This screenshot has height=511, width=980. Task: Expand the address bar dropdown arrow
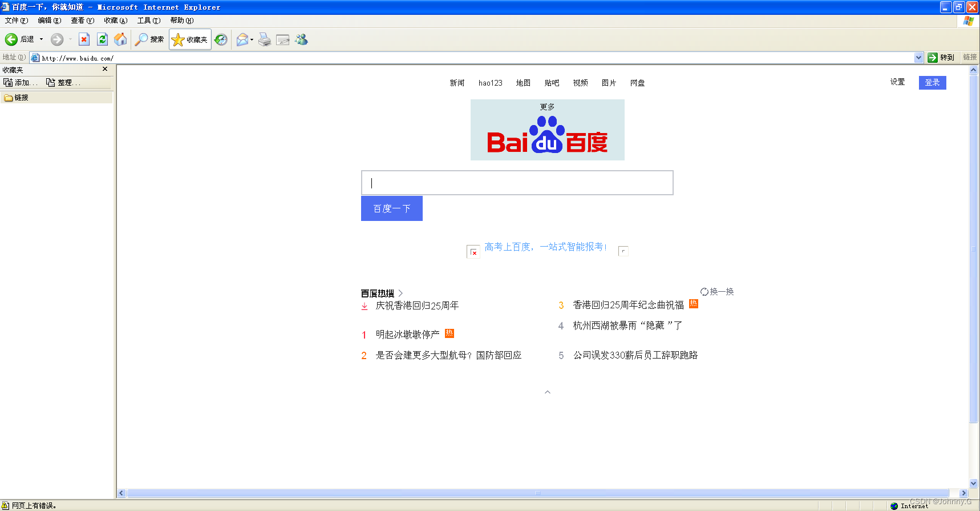[x=918, y=58]
